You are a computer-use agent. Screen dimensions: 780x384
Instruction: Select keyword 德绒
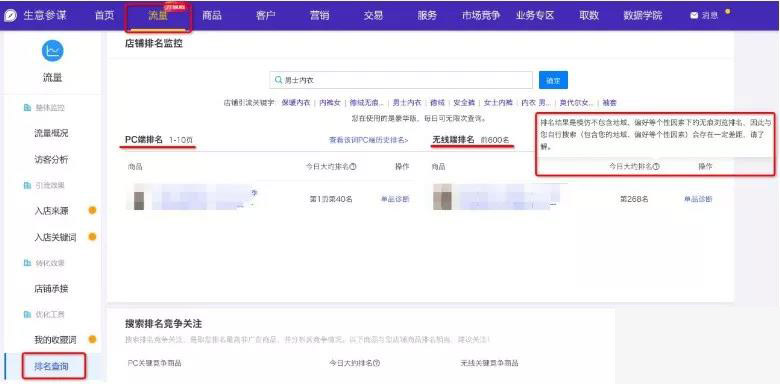coord(437,103)
